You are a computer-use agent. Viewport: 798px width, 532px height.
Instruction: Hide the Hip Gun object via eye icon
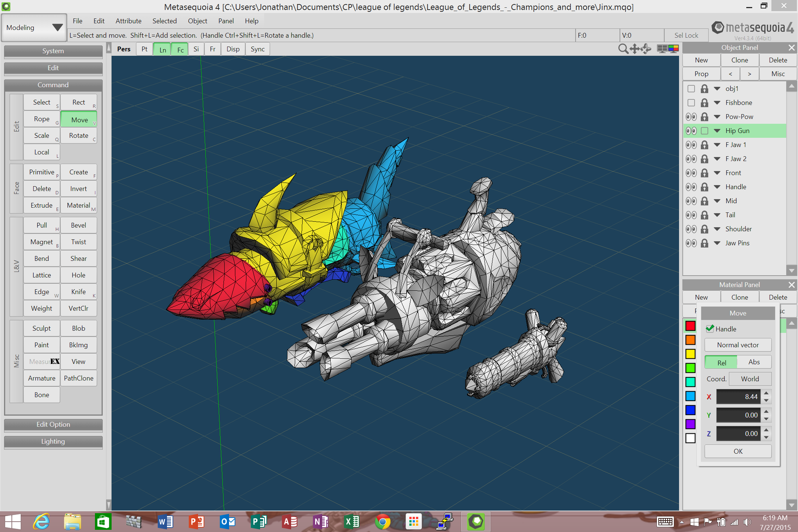click(x=691, y=131)
